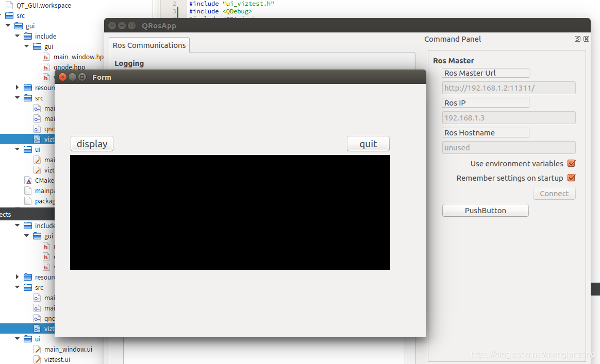Close the Form window with the red button
The image size is (600, 364).
[63, 77]
